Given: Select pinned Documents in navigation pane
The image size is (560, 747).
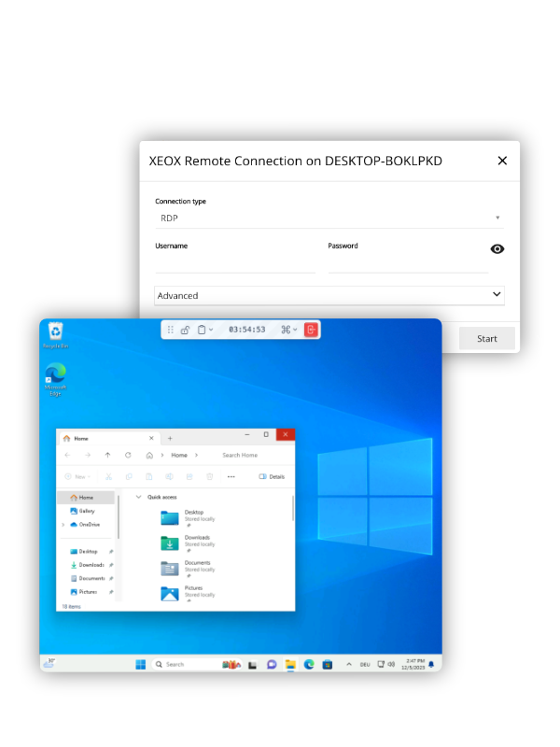Looking at the screenshot, I should click(x=87, y=578).
